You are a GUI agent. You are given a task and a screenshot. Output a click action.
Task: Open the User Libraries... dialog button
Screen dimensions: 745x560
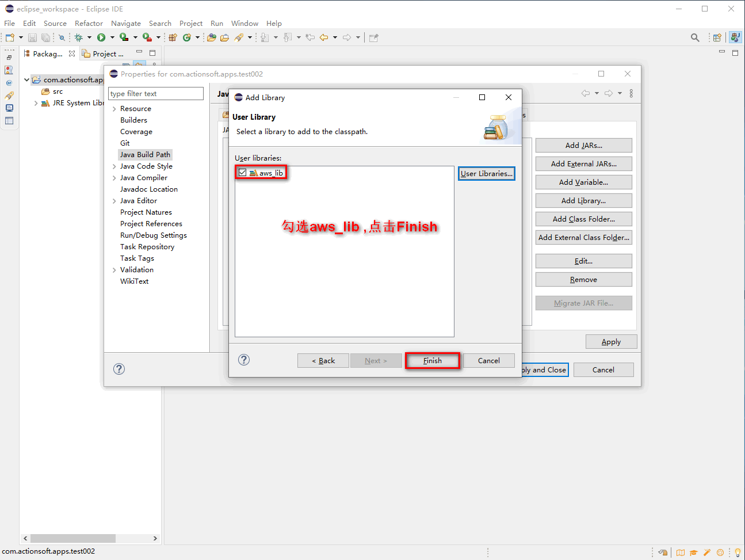[x=486, y=173]
